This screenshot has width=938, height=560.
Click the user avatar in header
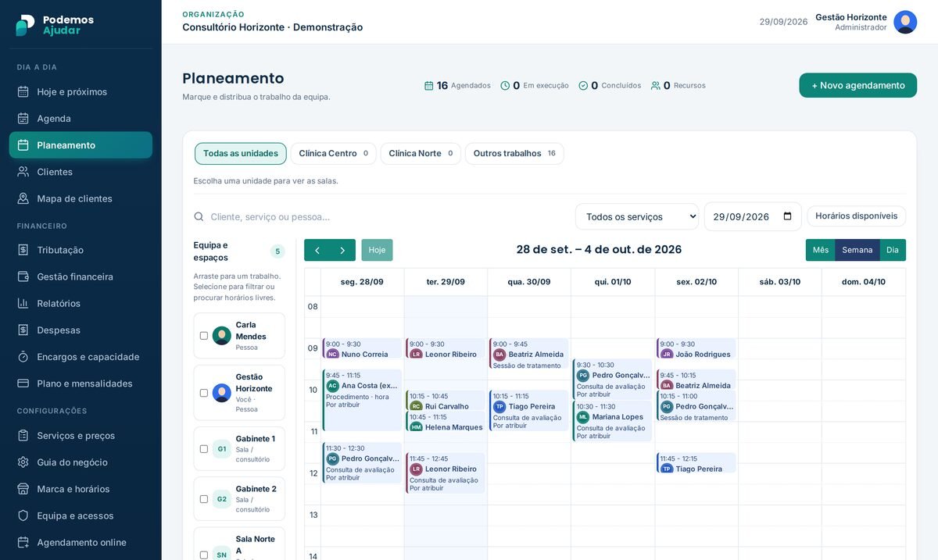[x=905, y=22]
